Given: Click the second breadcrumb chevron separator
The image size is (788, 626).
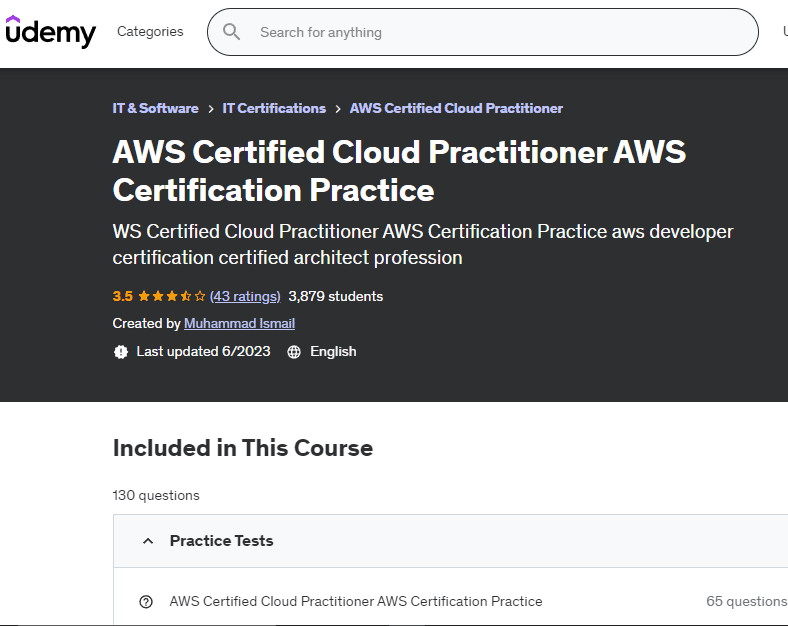Looking at the screenshot, I should [338, 109].
